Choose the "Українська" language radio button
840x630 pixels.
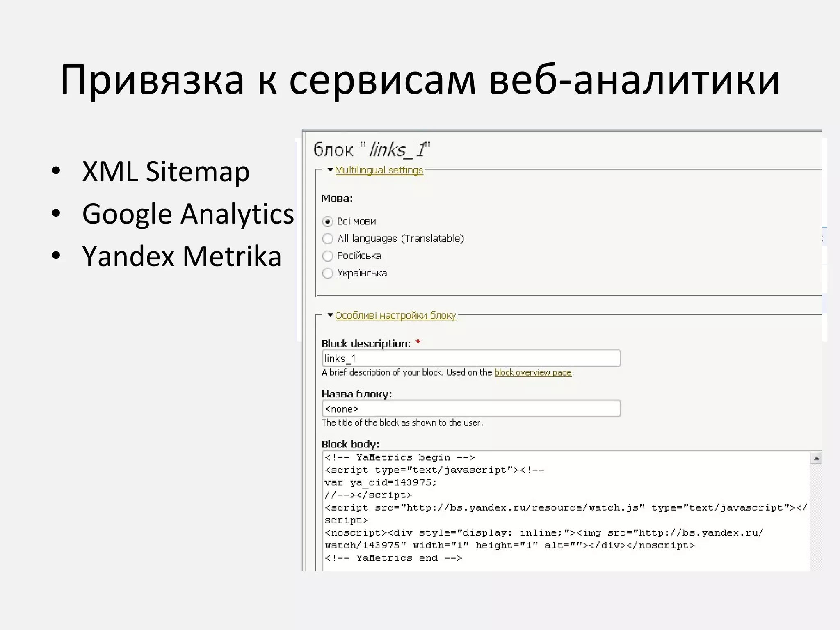[x=327, y=273]
